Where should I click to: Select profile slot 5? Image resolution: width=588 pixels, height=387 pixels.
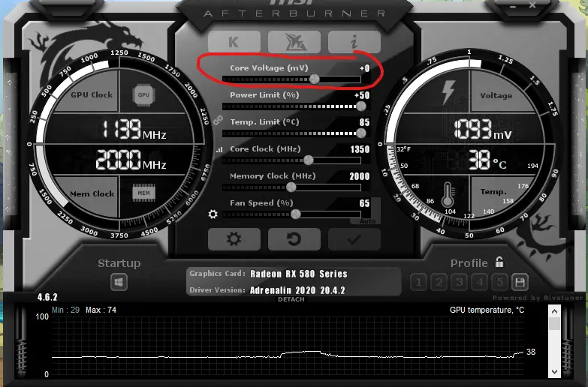point(499,282)
